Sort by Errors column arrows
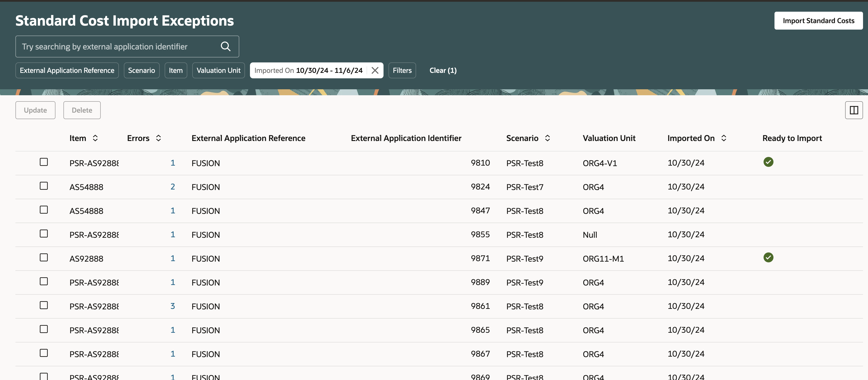 [158, 138]
